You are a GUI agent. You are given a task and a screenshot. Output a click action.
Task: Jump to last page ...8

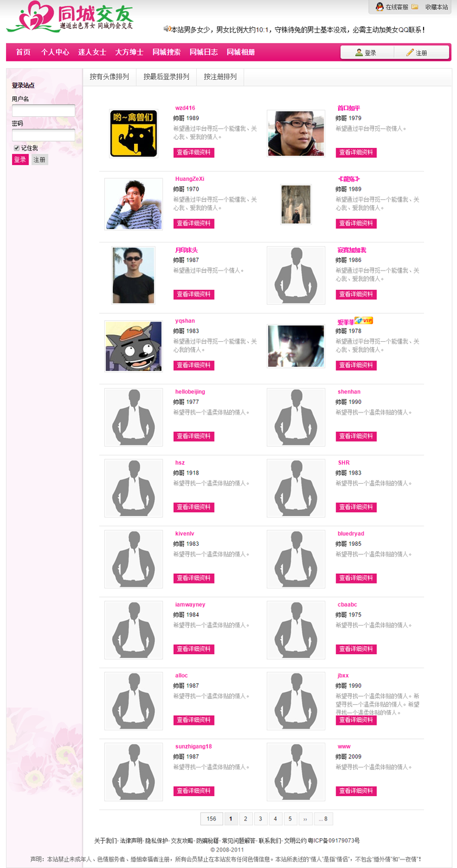click(x=324, y=819)
